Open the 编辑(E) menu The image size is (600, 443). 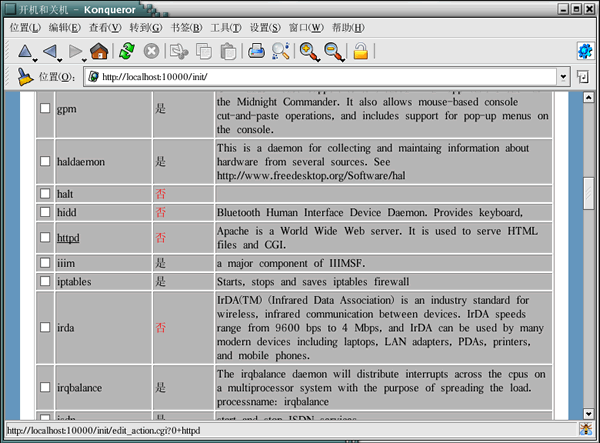[x=65, y=28]
